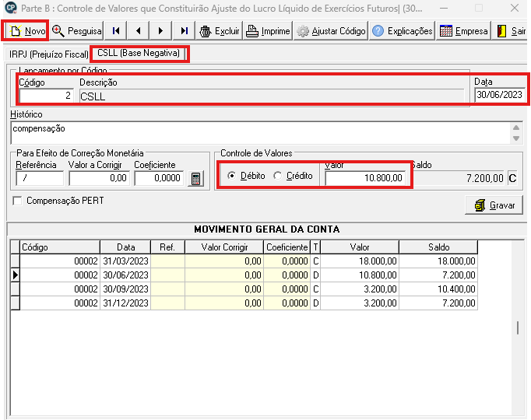Switch to IRPJ (Prejuízo Fiscal) tab
The image size is (531, 420).
(x=49, y=54)
